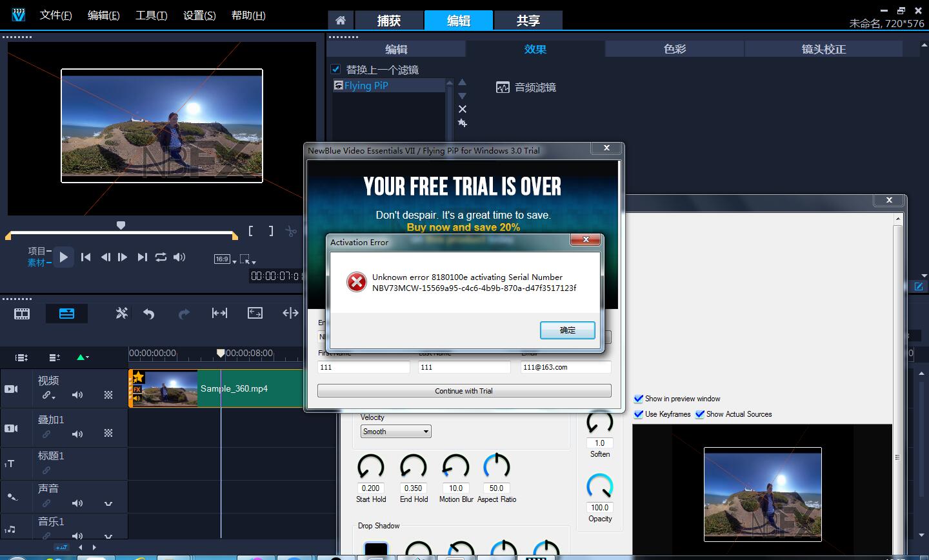
Task: Open the Velocity Smooth dropdown
Action: 395,432
